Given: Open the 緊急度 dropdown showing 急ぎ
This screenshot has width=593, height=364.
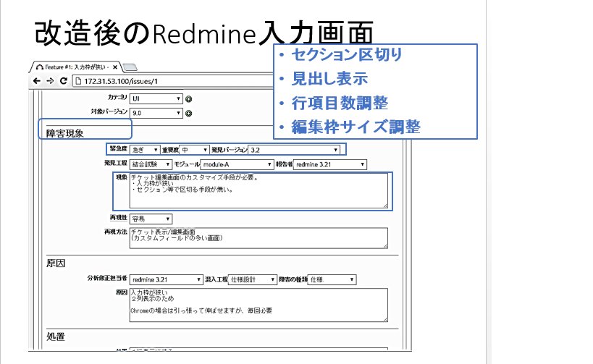Looking at the screenshot, I should [x=145, y=150].
